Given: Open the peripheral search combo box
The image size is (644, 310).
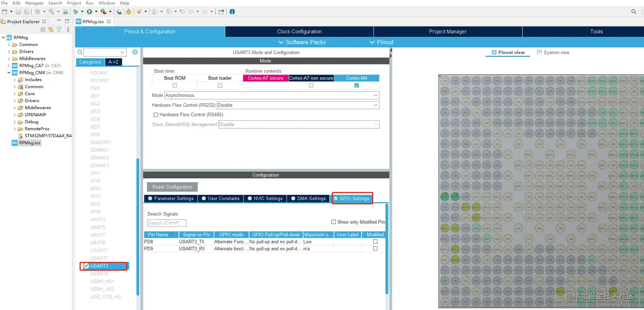Looking at the screenshot, I should click(105, 52).
